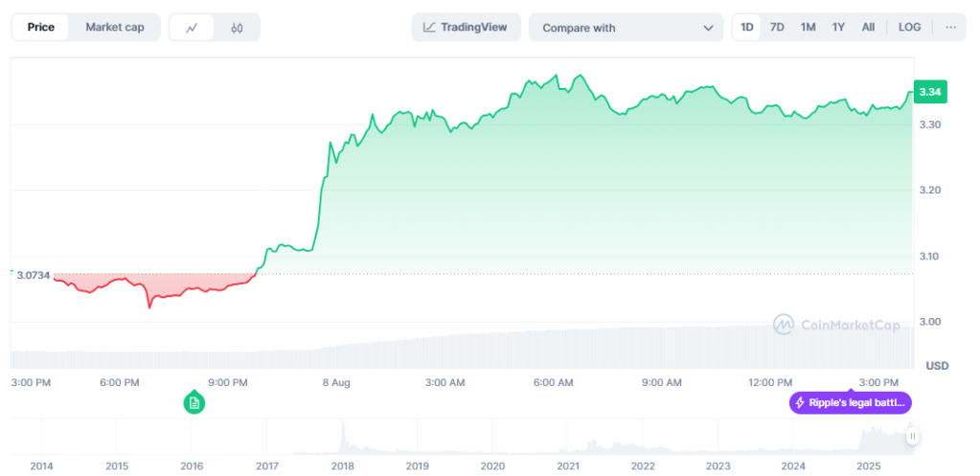Click the 2021 year on mini timeline
Viewport: 980px width, 476px height.
[x=567, y=466]
